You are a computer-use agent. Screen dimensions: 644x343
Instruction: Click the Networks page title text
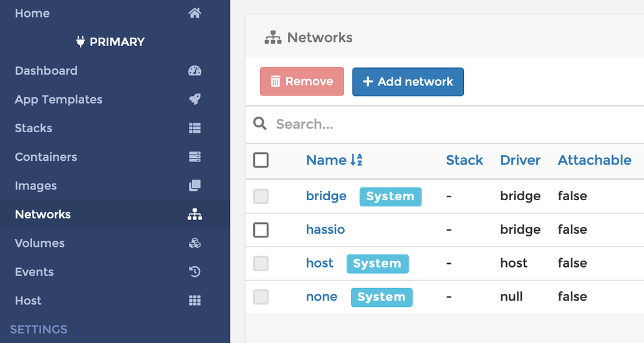point(320,37)
